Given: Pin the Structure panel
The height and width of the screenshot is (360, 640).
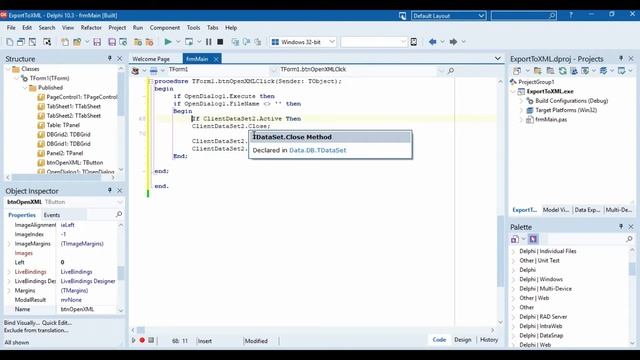Looking at the screenshot, I should tap(110, 59).
